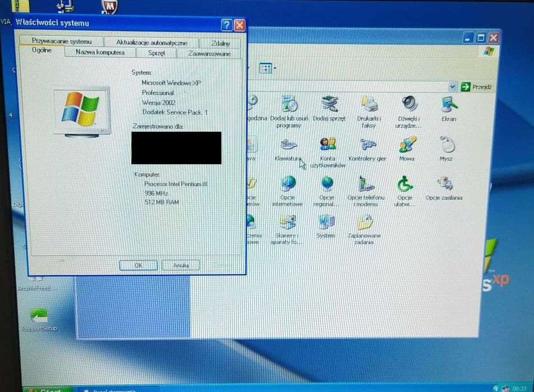Image resolution: width=534 pixels, height=392 pixels.
Task: Select the System icon in Control Panel
Action: click(x=325, y=226)
